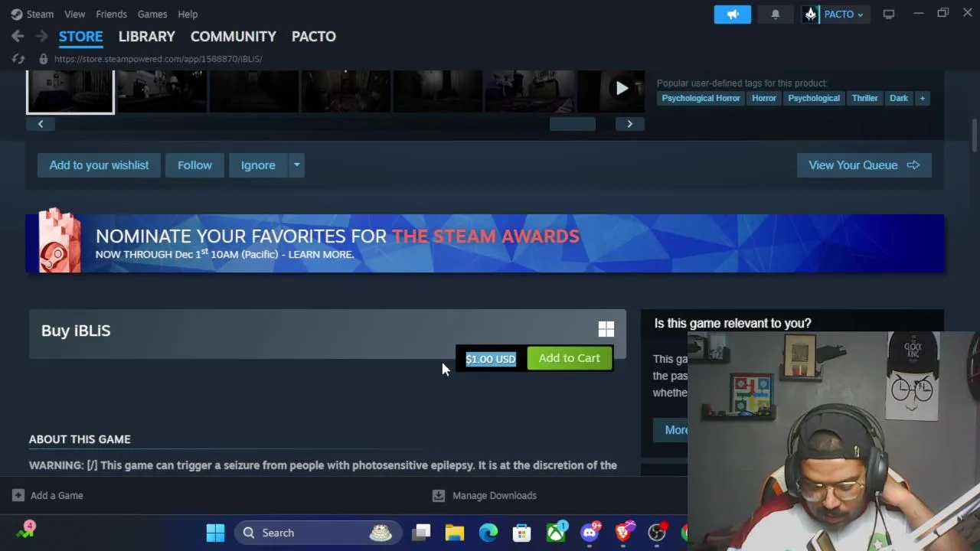Open the Dark tag

pyautogui.click(x=899, y=98)
